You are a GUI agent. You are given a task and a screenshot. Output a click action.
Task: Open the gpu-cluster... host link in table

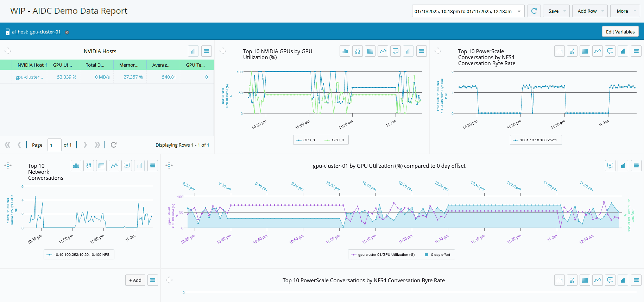[x=29, y=77]
